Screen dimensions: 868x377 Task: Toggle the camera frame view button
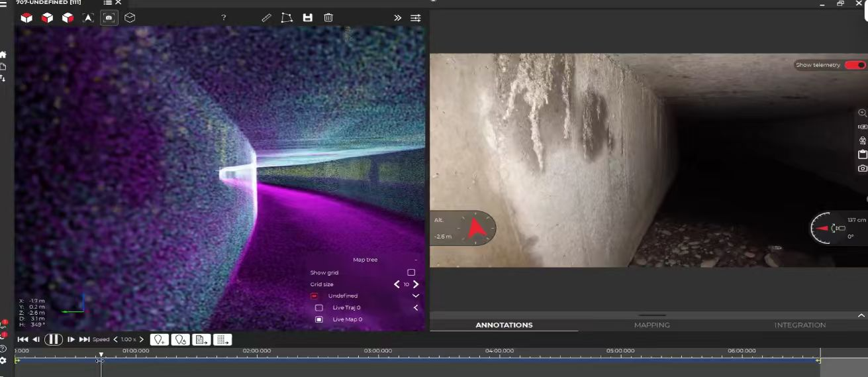tap(109, 18)
